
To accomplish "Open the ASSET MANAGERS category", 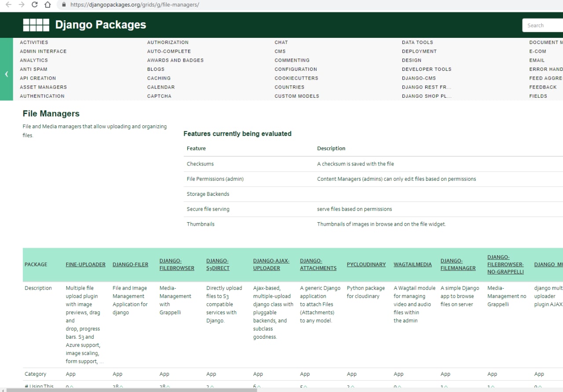I will pos(43,87).
